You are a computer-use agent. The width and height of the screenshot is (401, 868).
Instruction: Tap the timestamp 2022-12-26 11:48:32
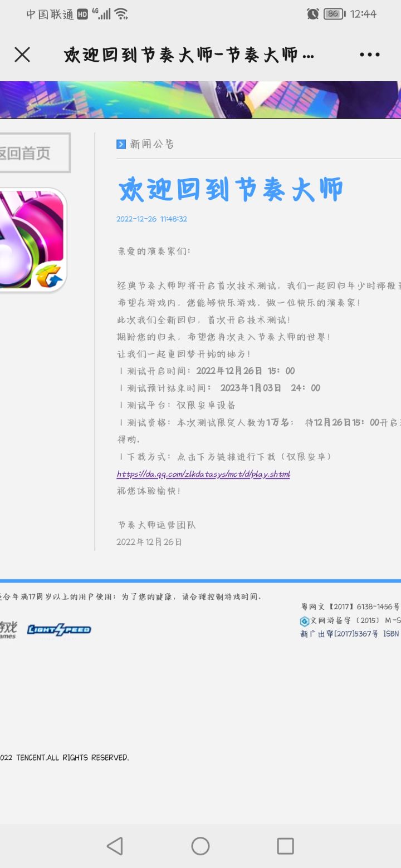click(x=151, y=219)
